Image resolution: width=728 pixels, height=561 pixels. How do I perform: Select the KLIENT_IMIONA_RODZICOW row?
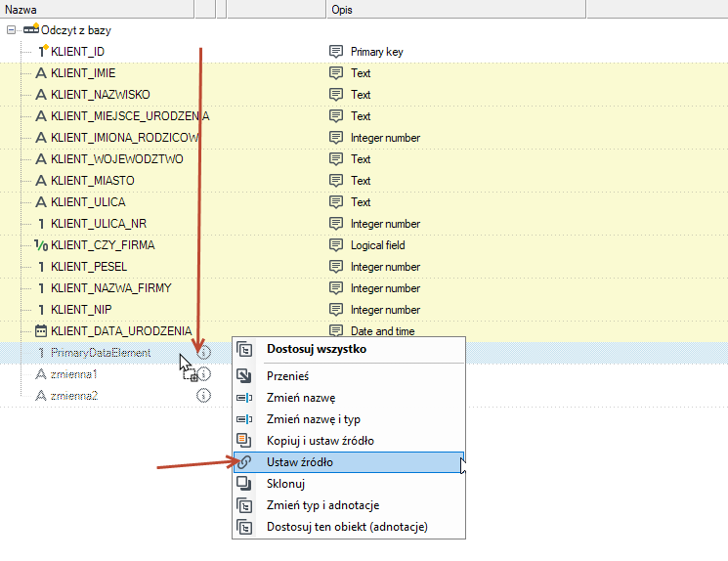[364, 138]
